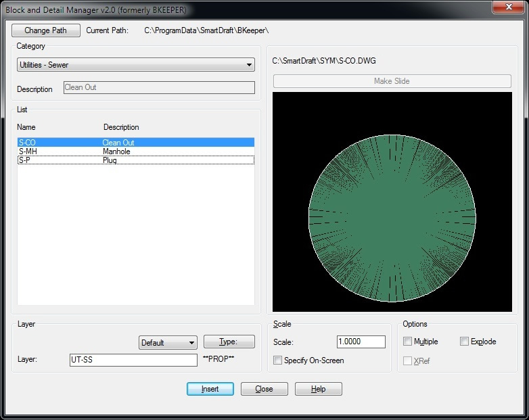Image resolution: width=529 pixels, height=420 pixels.
Task: Click the Name column header
Action: pos(26,127)
